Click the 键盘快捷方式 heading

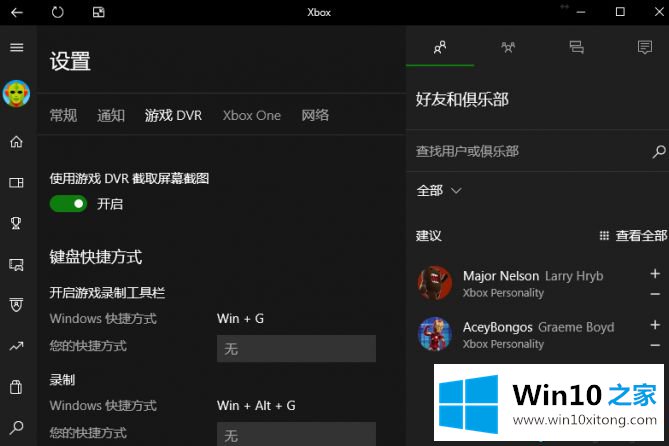96,257
